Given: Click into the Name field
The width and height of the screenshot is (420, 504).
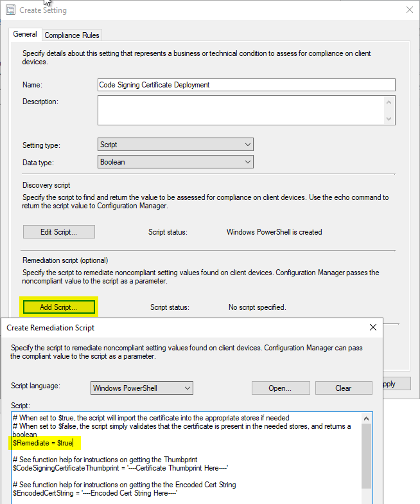Looking at the screenshot, I should point(247,85).
